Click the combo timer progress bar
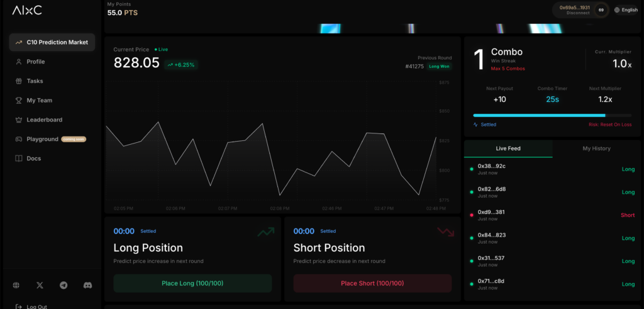This screenshot has width=644, height=309. [552, 115]
